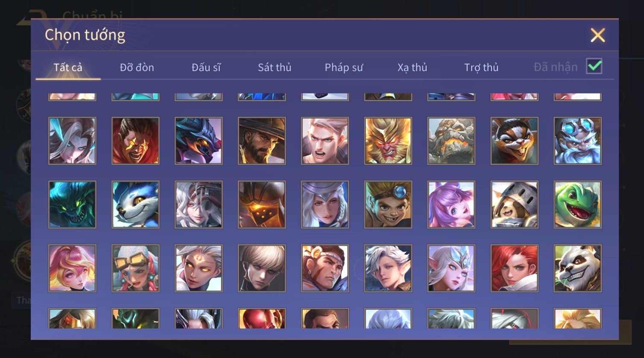Open the Sát thủ tab
This screenshot has width=644, height=358.
pos(275,67)
